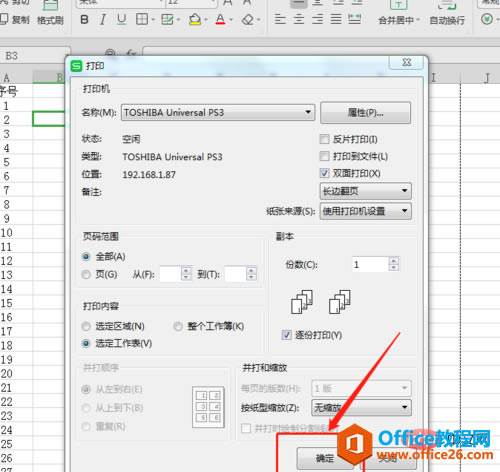Image resolution: width=500 pixels, height=472 pixels.
Task: Click the font color A icon
Action: tap(220, 19)
